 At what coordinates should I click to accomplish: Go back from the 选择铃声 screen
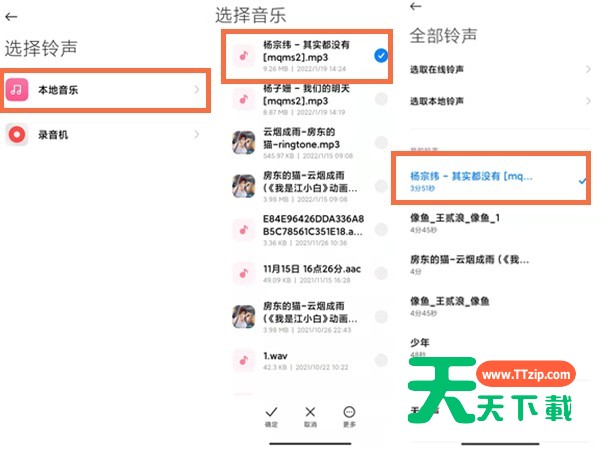click(x=11, y=16)
